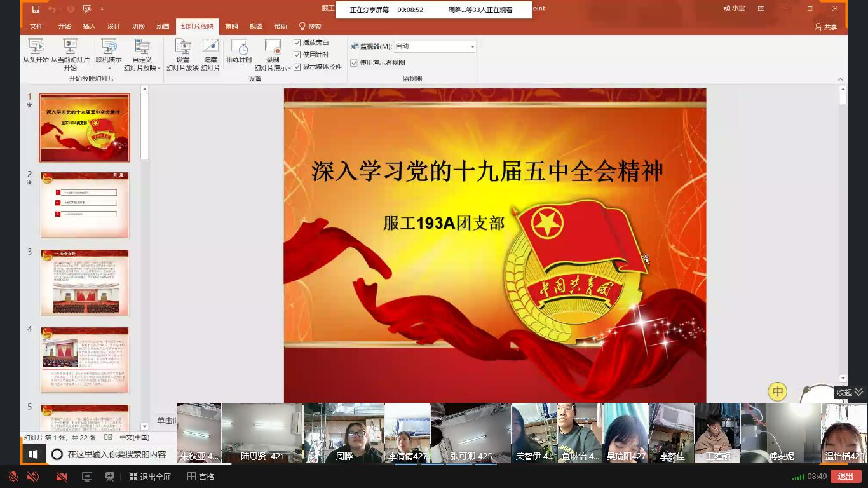Switch to the 动画 ribbon tab
The image size is (868, 488).
pyautogui.click(x=163, y=27)
